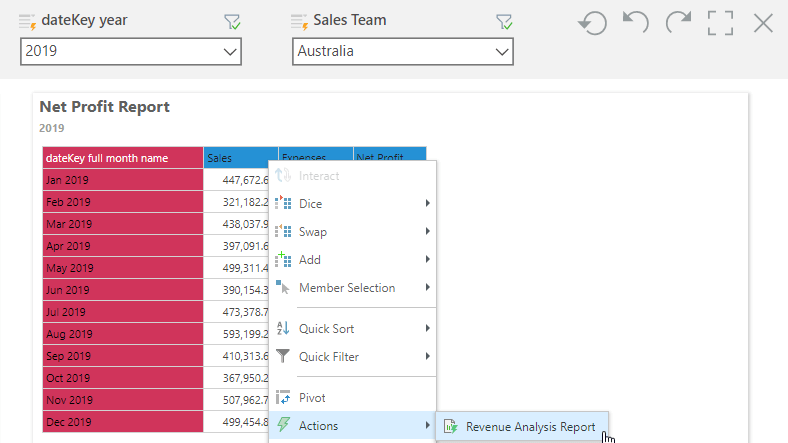Expand the Member Selection submenu arrow
The height and width of the screenshot is (443, 788).
tap(427, 287)
